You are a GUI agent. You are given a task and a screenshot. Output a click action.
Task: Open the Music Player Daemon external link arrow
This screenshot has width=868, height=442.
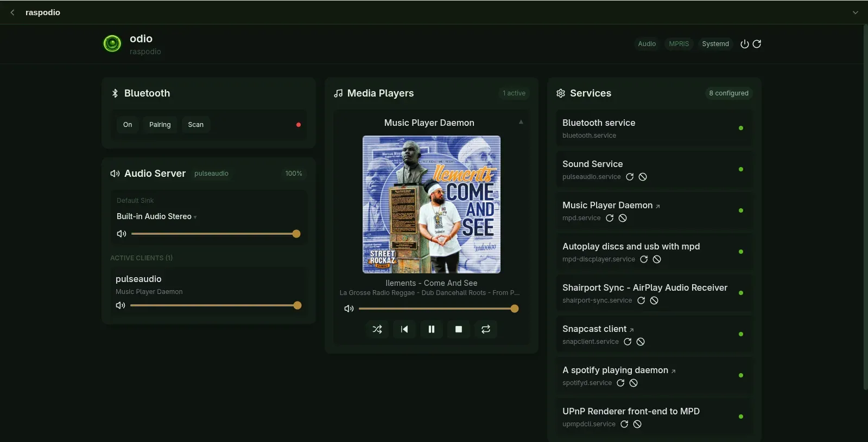pos(658,206)
